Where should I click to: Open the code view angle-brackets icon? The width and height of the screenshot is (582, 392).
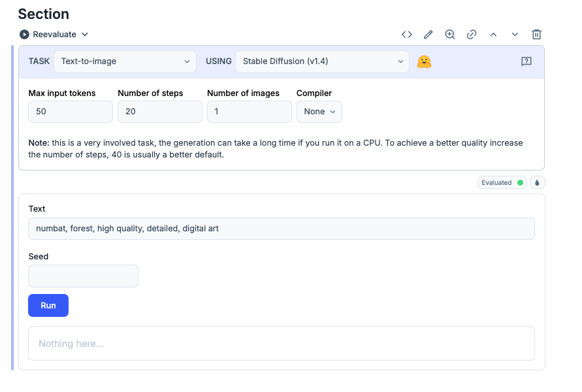(407, 35)
